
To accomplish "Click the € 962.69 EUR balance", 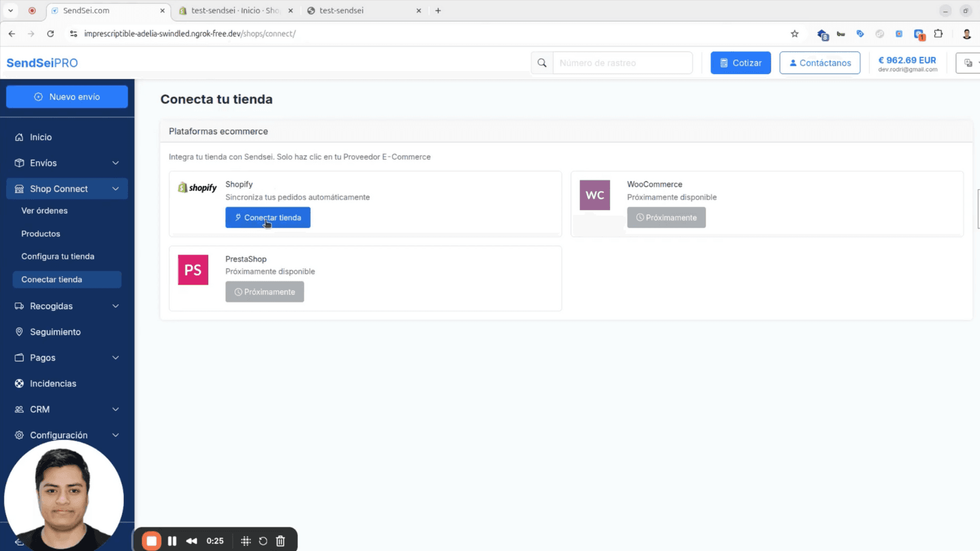I will click(907, 60).
